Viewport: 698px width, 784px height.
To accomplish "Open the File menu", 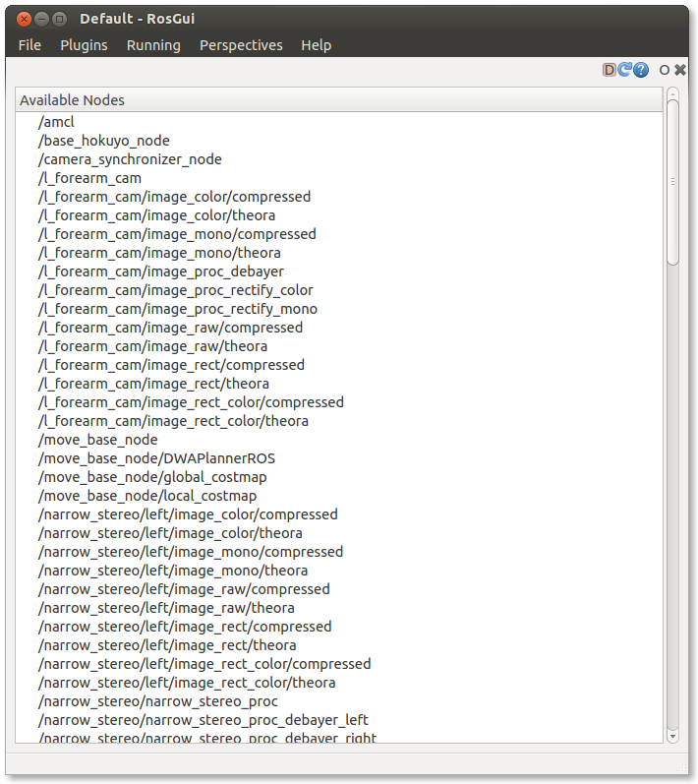I will 29,45.
